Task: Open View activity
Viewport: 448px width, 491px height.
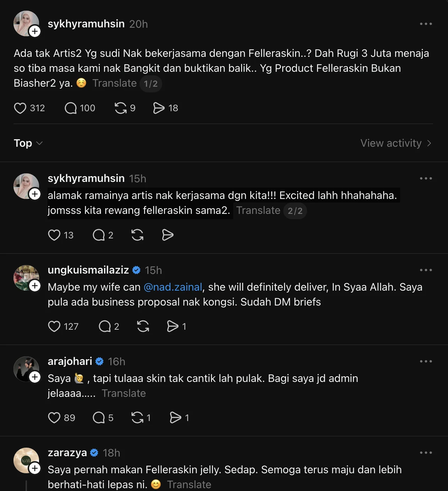Action: tap(395, 143)
